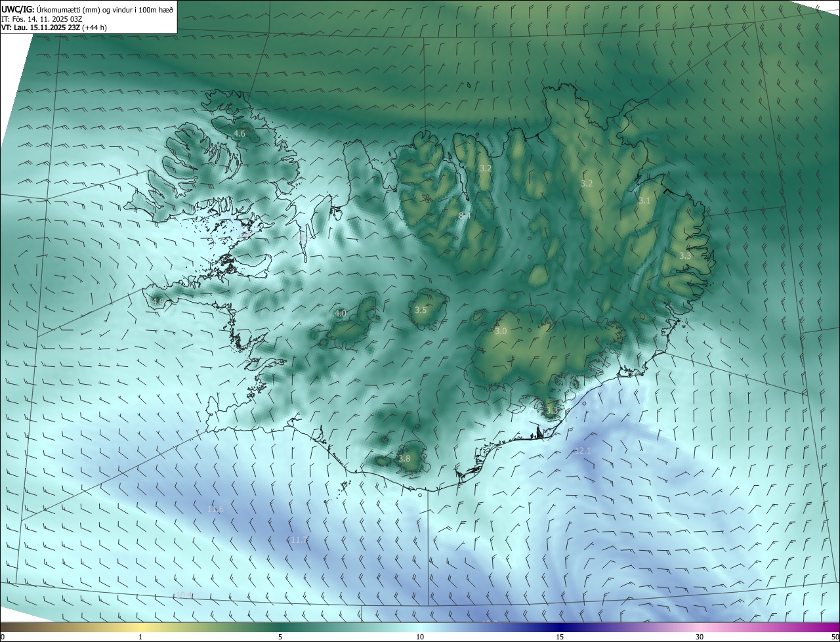Viewport: 840px width, 642px height.
Task: Click the 50 tick on the color scale
Action: tap(835, 637)
